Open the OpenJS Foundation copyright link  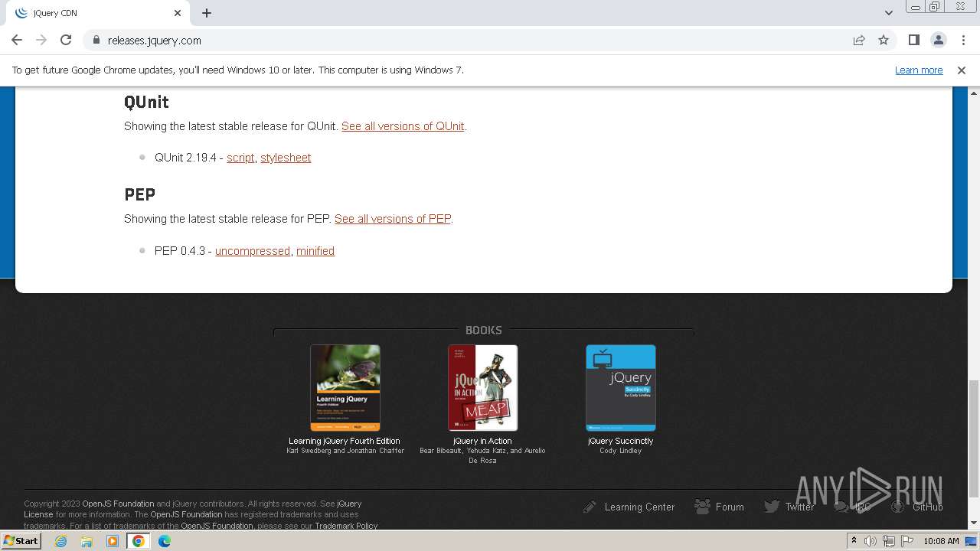click(118, 504)
